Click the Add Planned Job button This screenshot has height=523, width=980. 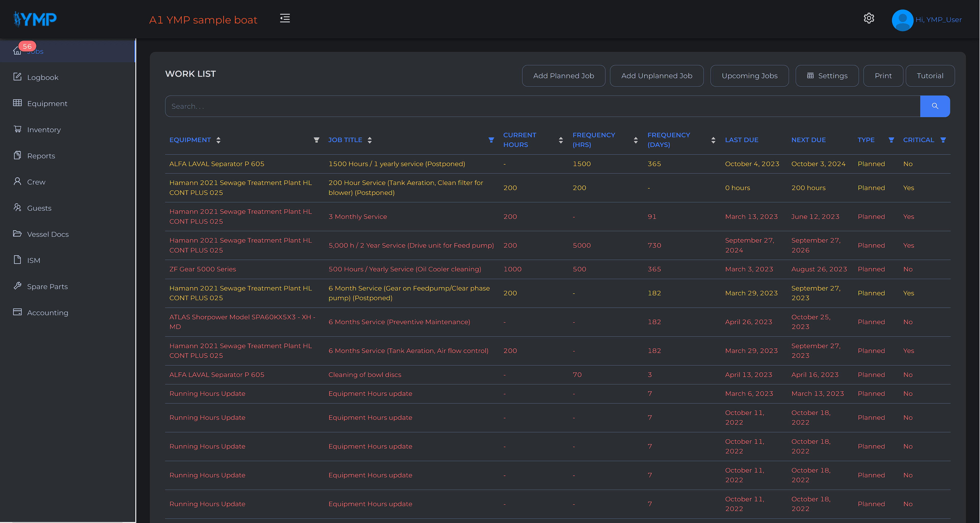point(563,76)
